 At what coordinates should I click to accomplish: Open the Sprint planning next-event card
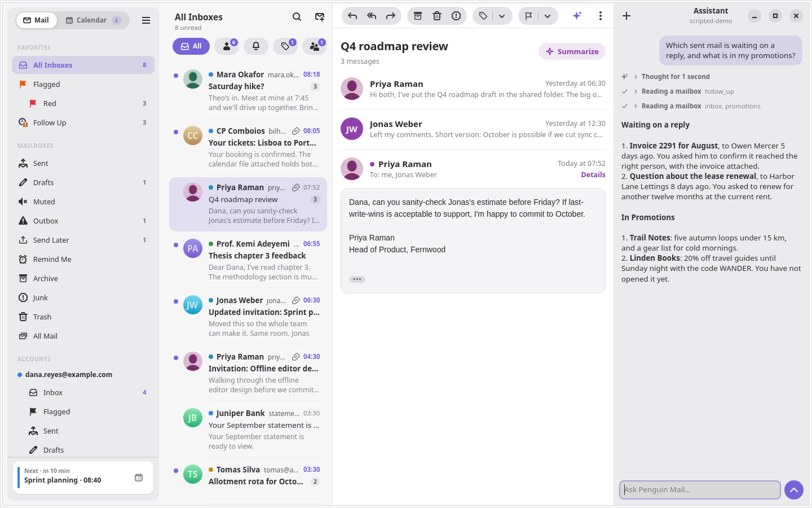(83, 478)
